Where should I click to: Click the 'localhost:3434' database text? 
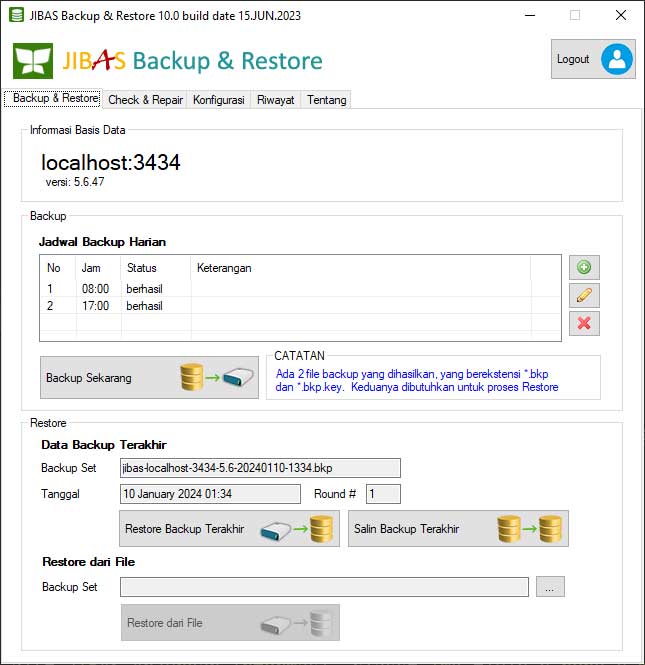pos(111,162)
